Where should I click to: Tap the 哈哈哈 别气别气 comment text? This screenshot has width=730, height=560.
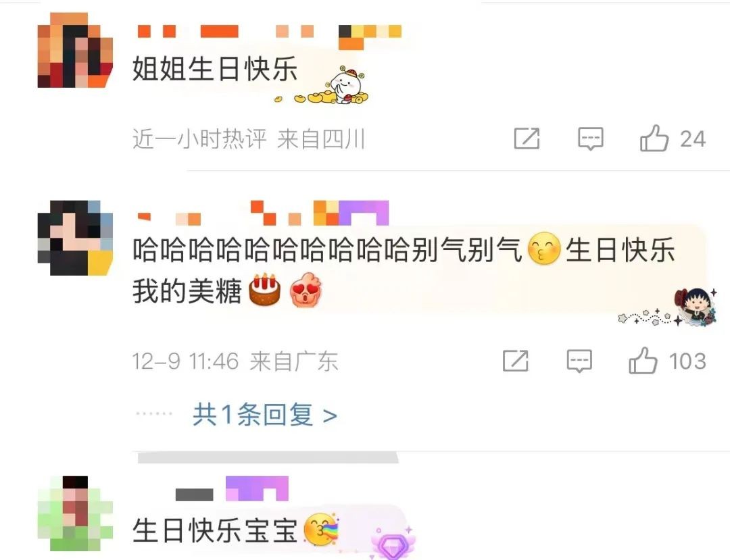click(404, 271)
